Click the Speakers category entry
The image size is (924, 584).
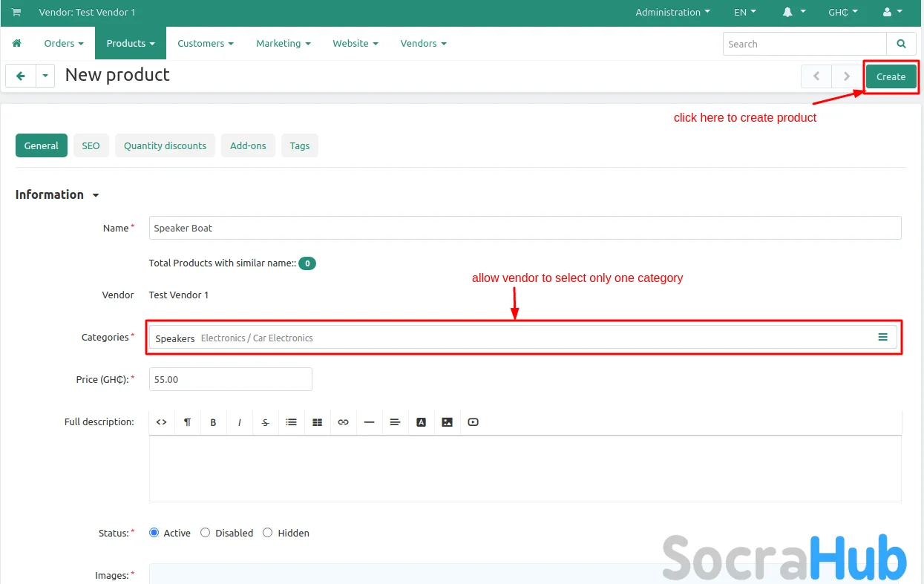click(x=175, y=338)
